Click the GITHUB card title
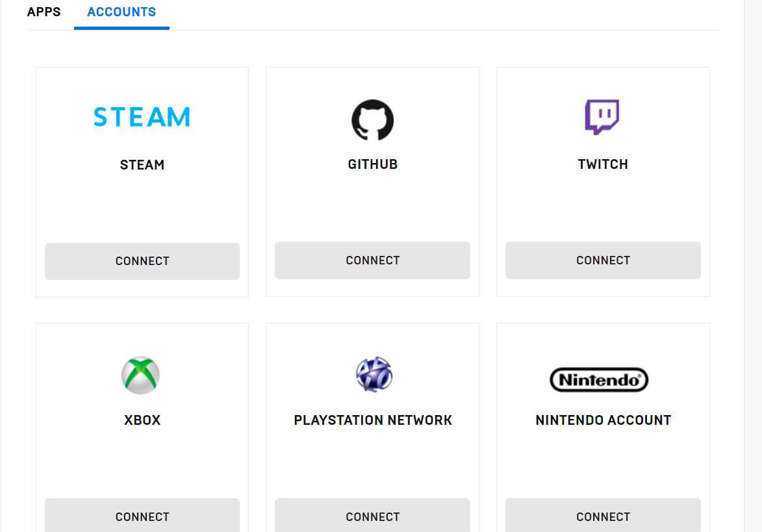 373,165
